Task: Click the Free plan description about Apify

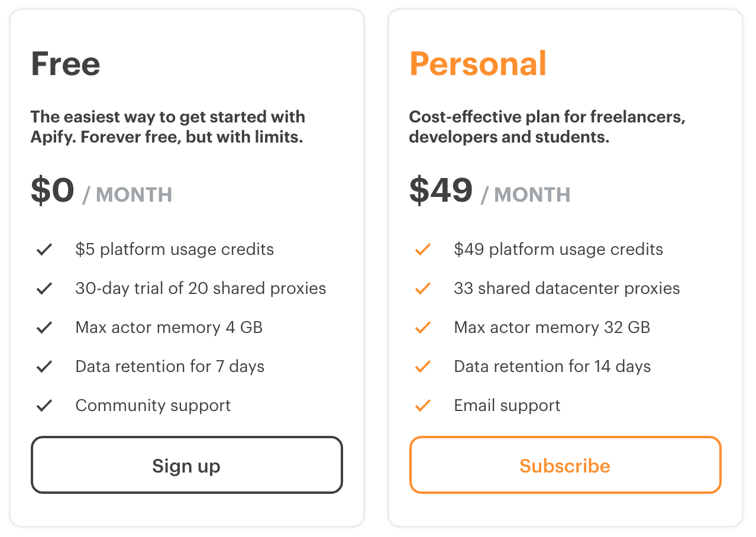Action: pos(168,127)
